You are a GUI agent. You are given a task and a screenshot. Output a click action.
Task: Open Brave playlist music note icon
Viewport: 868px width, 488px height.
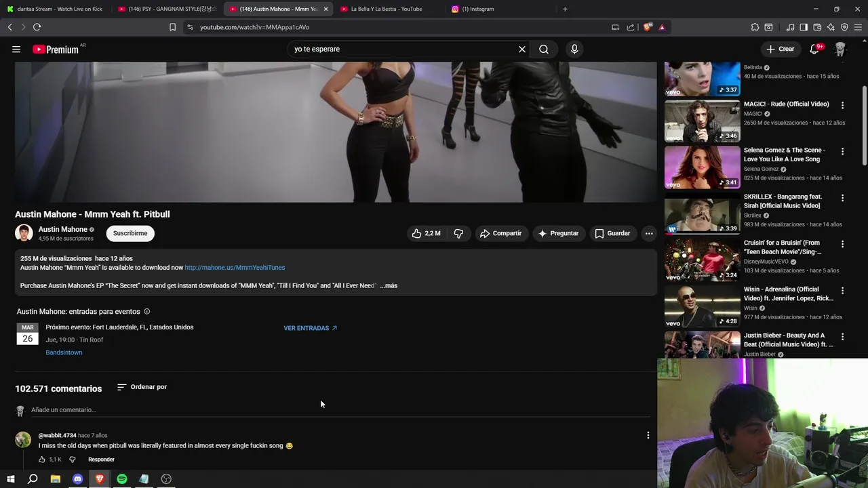click(790, 27)
